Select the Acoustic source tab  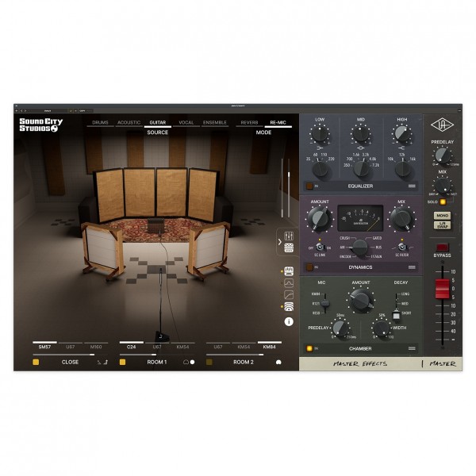click(x=129, y=123)
